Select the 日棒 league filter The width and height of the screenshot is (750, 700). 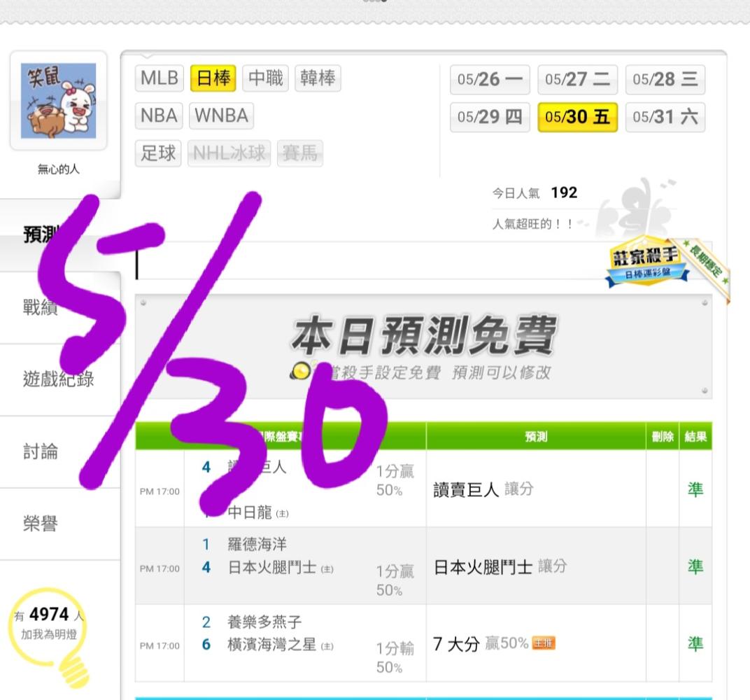213,78
